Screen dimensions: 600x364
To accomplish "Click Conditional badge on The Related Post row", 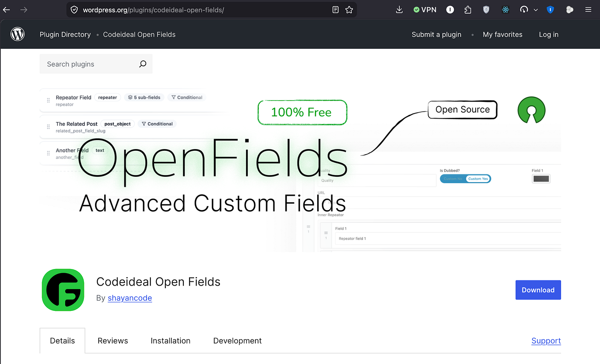I will [157, 124].
